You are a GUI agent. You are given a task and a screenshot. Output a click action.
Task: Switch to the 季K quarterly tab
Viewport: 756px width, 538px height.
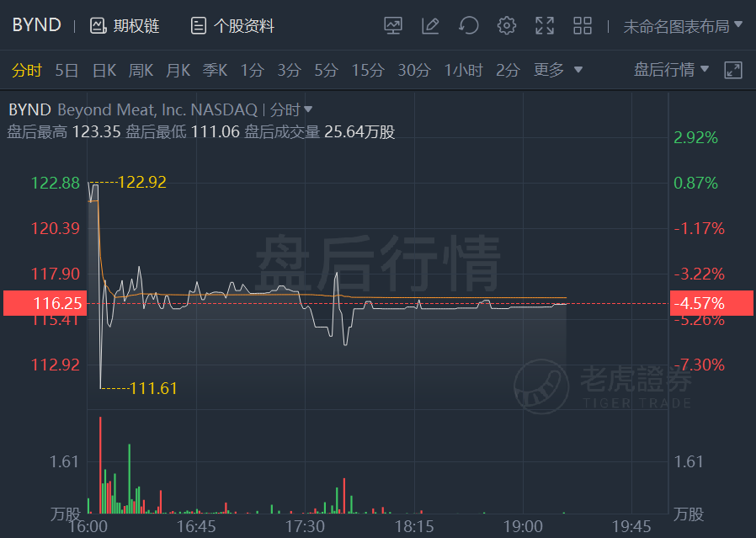pyautogui.click(x=215, y=71)
